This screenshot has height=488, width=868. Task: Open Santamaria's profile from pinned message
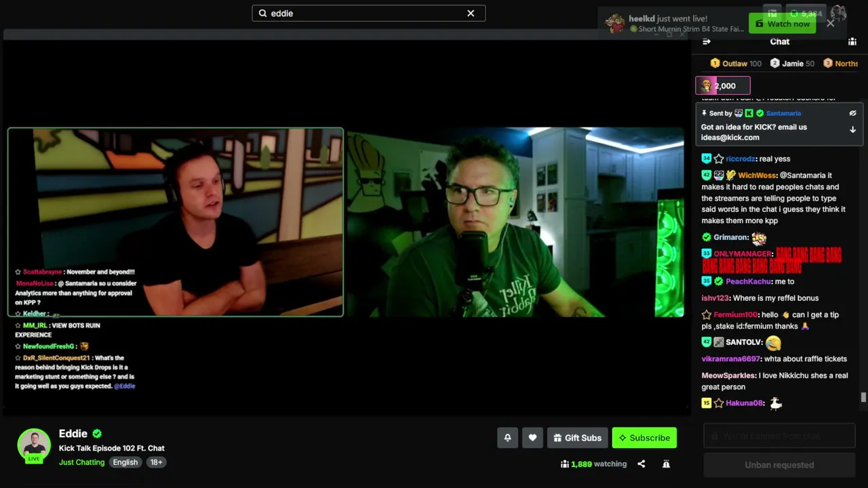click(783, 113)
